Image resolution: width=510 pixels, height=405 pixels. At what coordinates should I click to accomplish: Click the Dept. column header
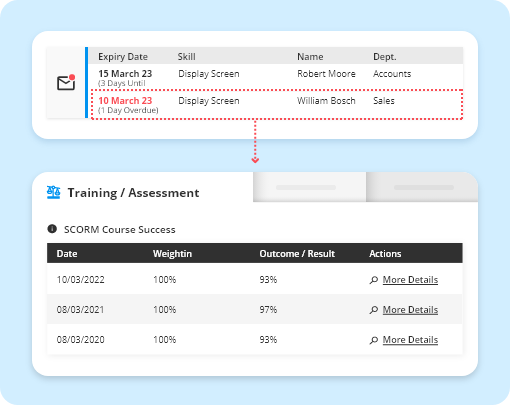coord(385,57)
